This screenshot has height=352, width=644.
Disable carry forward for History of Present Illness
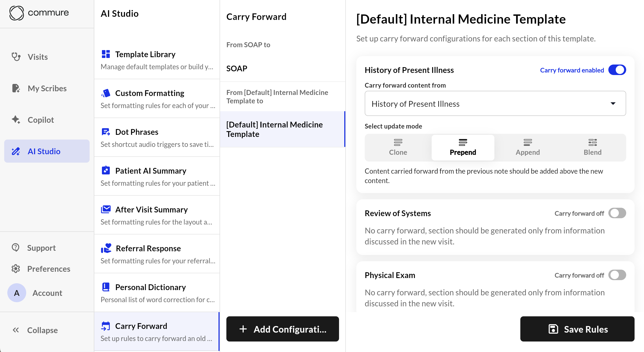[x=617, y=70]
